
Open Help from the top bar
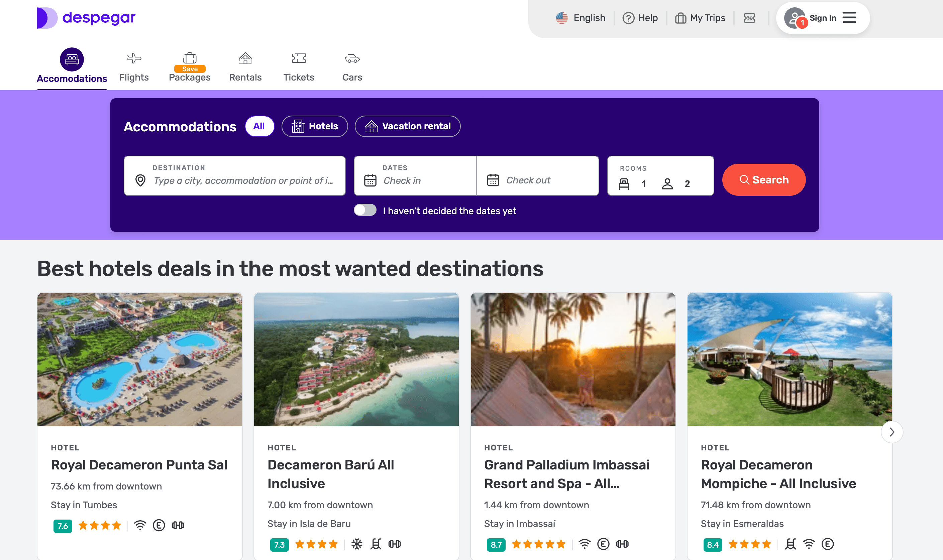point(640,18)
